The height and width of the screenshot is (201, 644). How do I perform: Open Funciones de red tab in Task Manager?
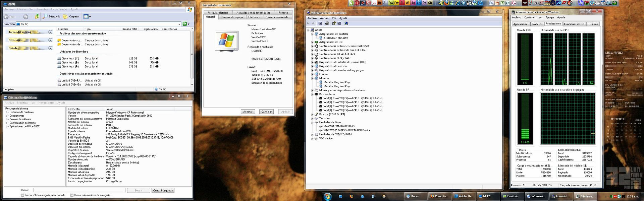point(574,24)
